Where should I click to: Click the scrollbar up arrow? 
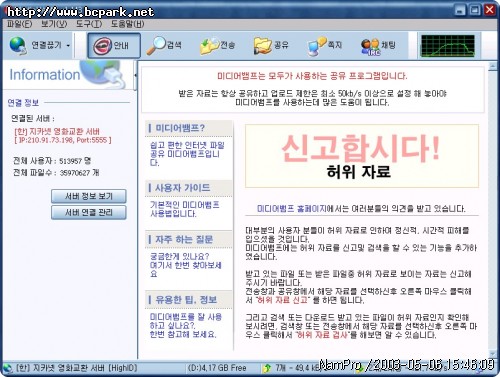[x=492, y=66]
